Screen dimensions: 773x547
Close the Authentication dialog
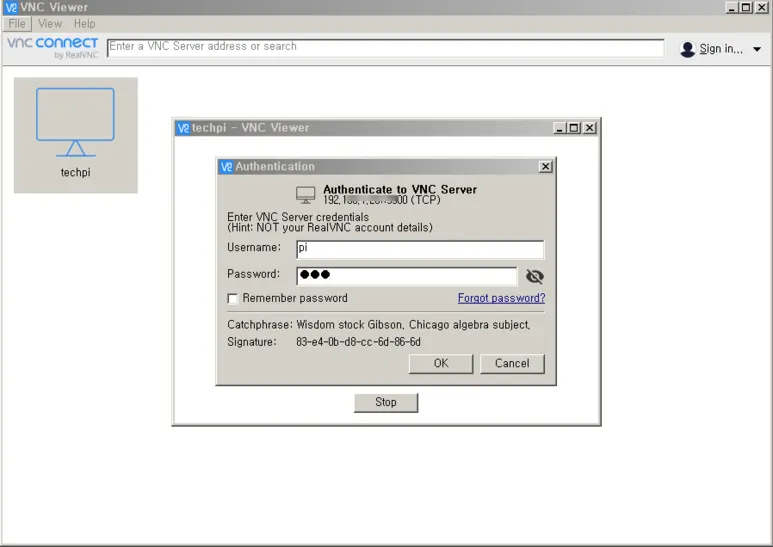(546, 167)
